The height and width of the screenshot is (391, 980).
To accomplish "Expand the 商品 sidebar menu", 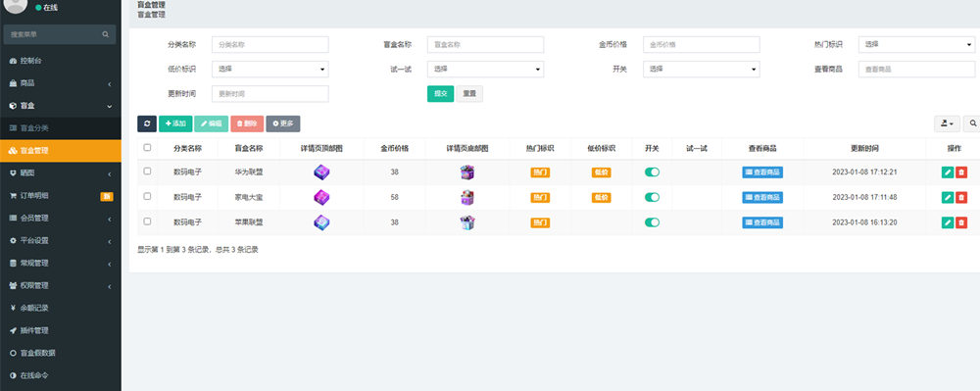I will [x=61, y=83].
